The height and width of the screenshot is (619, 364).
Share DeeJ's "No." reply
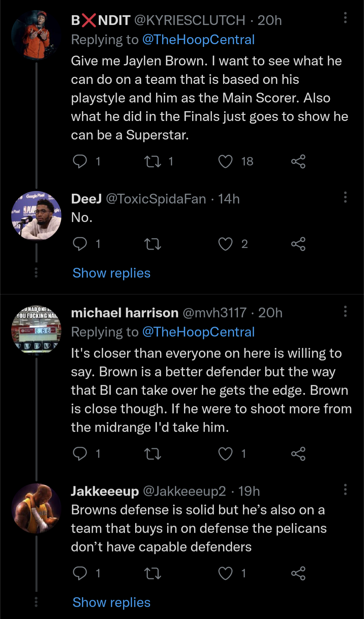(x=298, y=244)
